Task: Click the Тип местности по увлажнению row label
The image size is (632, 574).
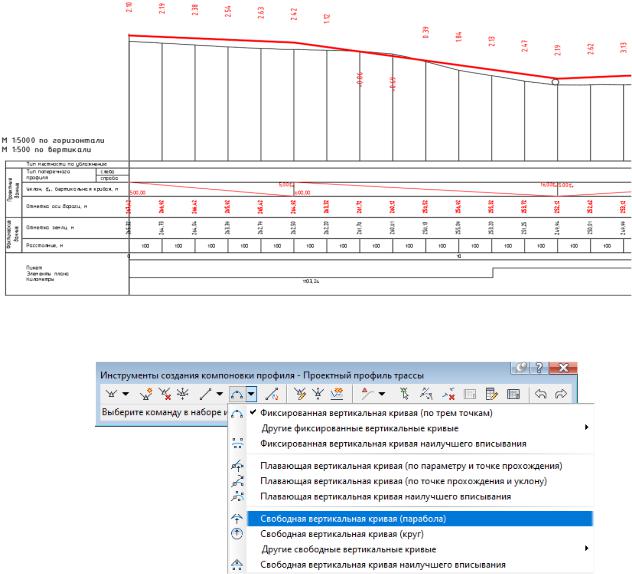Action: 67,164
